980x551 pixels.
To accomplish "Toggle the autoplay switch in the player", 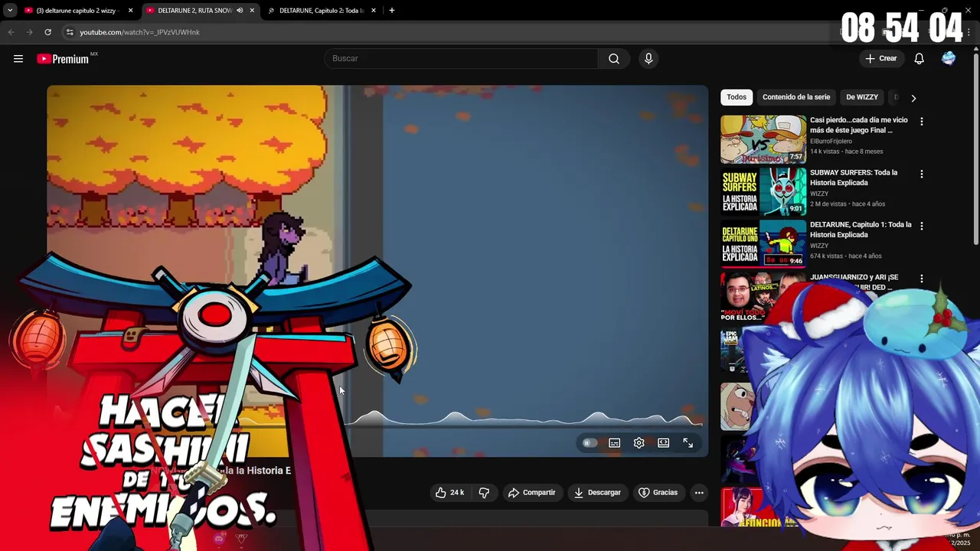I will point(590,442).
